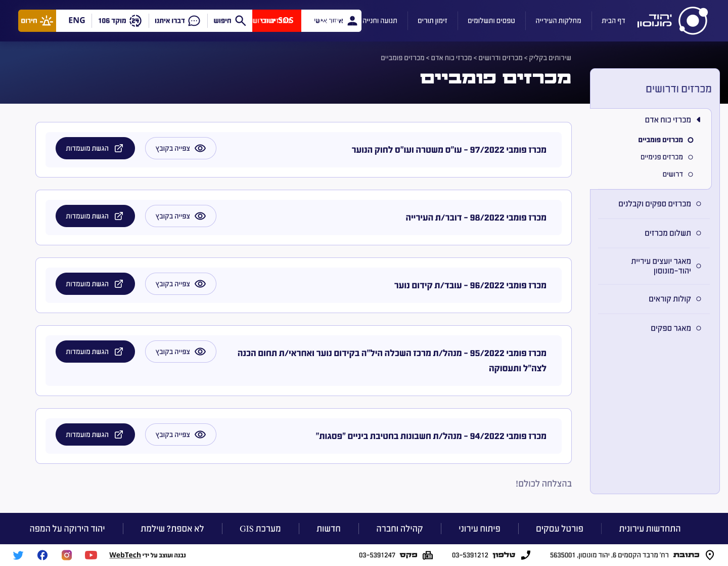Click the address location pin icon

coord(710,555)
